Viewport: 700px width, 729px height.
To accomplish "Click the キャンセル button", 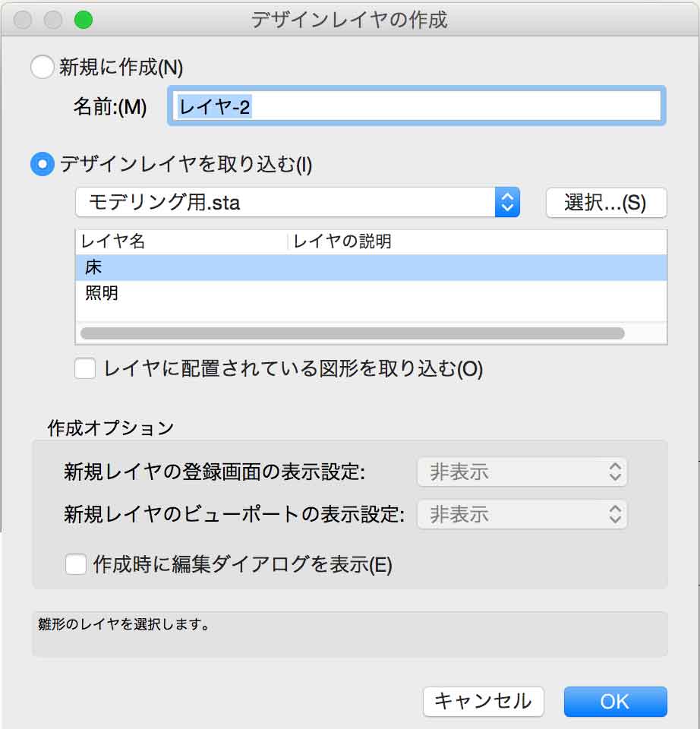I will 483,701.
